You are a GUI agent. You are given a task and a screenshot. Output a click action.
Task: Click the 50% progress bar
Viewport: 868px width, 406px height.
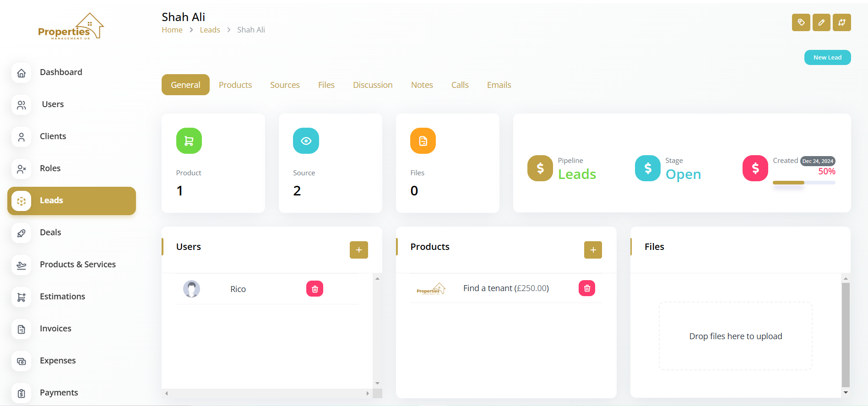803,183
